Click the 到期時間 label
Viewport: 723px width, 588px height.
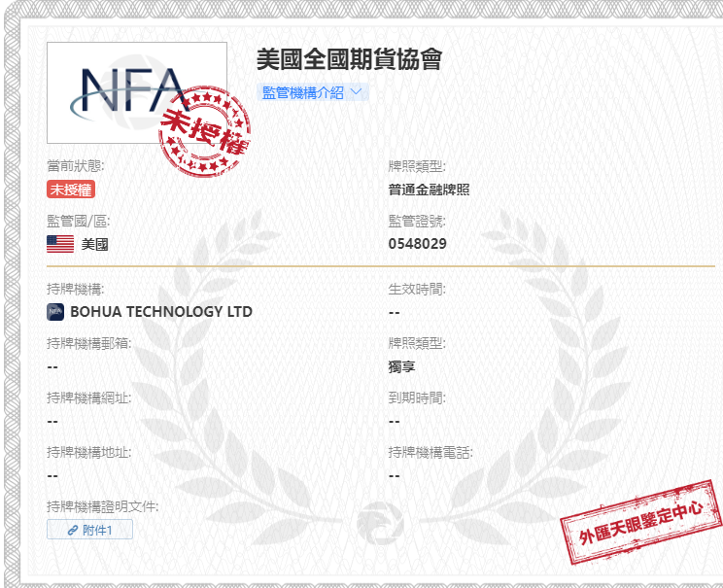click(417, 398)
